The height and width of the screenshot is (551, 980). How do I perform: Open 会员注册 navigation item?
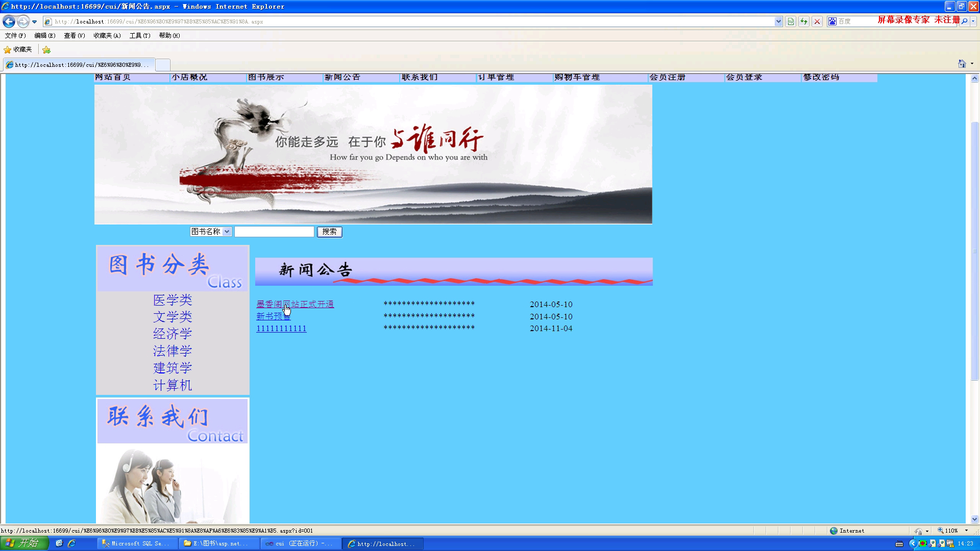[x=668, y=78]
